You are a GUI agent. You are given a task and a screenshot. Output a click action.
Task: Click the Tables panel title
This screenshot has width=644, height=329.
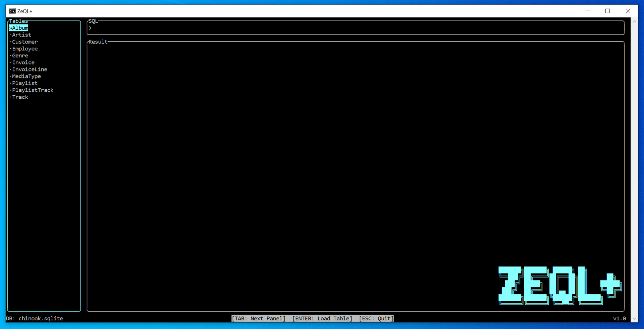click(x=18, y=21)
